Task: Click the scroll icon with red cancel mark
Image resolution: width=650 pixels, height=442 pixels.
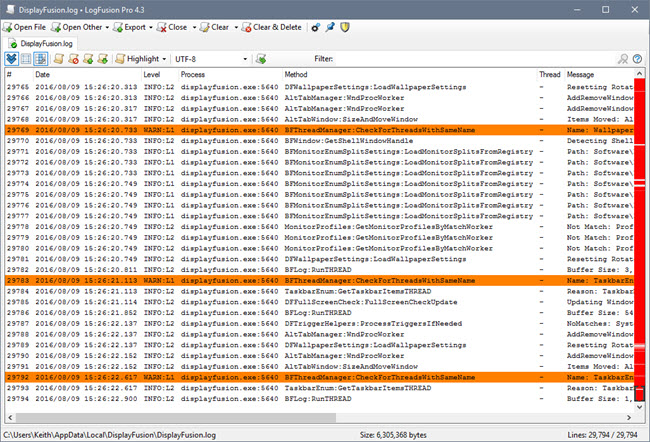Action: tap(73, 59)
